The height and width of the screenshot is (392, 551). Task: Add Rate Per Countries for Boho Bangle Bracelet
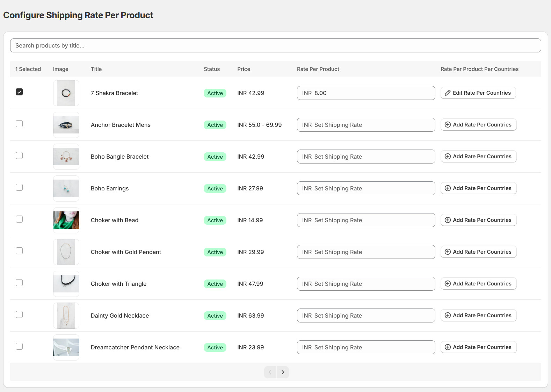pos(478,157)
